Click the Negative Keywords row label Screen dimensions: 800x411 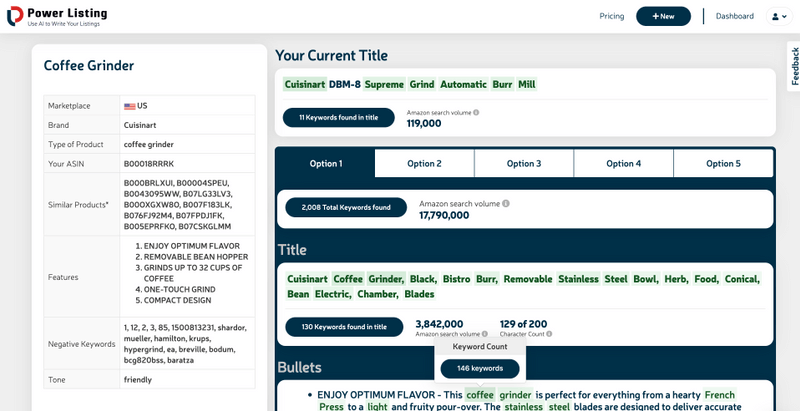(x=82, y=344)
